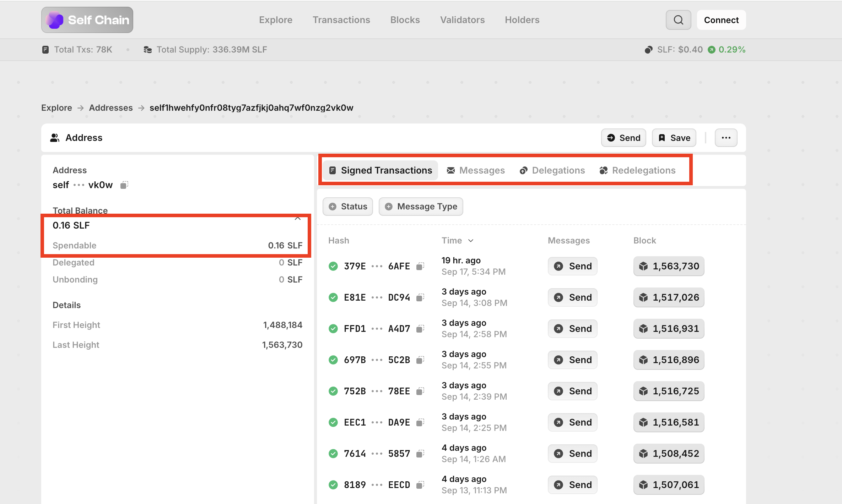Click the Last Height value 1,563,730

(282, 345)
